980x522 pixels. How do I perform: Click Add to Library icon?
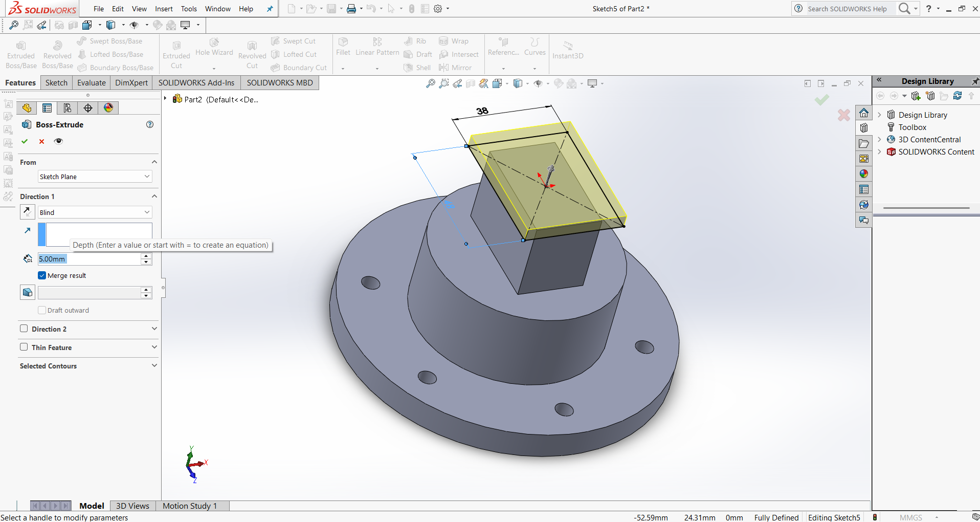coord(916,96)
